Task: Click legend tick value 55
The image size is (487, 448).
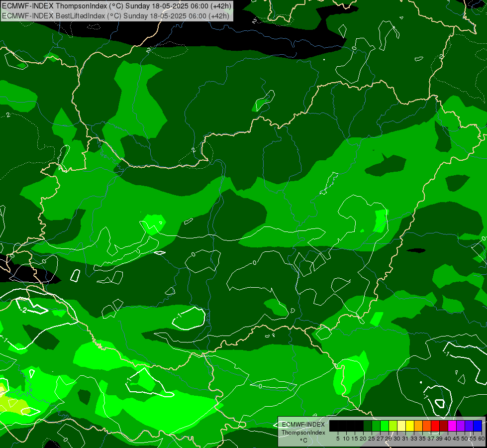Action: 473,439
